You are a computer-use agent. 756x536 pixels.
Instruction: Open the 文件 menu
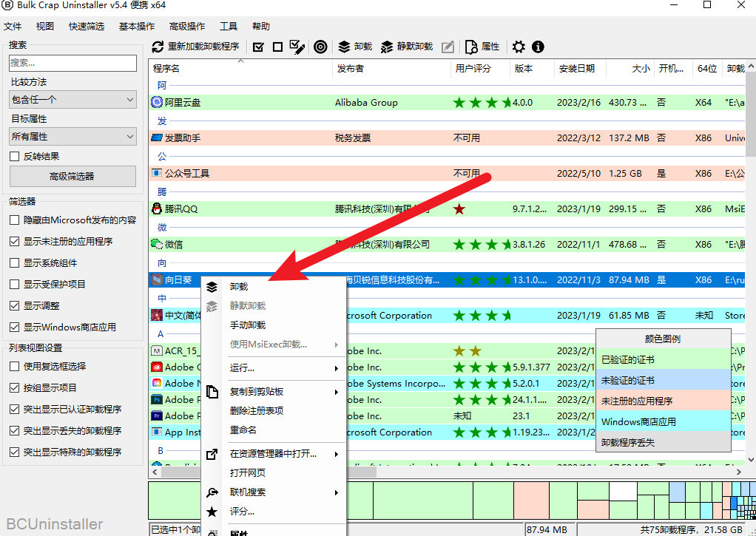(x=13, y=27)
